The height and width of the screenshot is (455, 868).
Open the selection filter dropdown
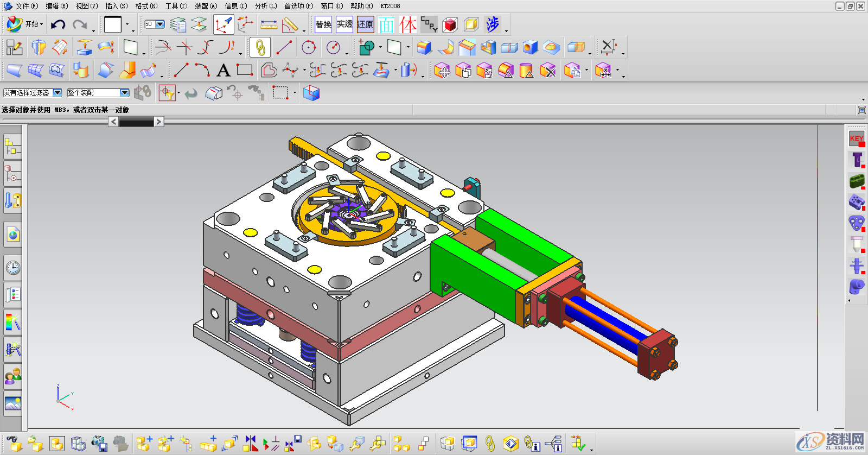pyautogui.click(x=57, y=93)
